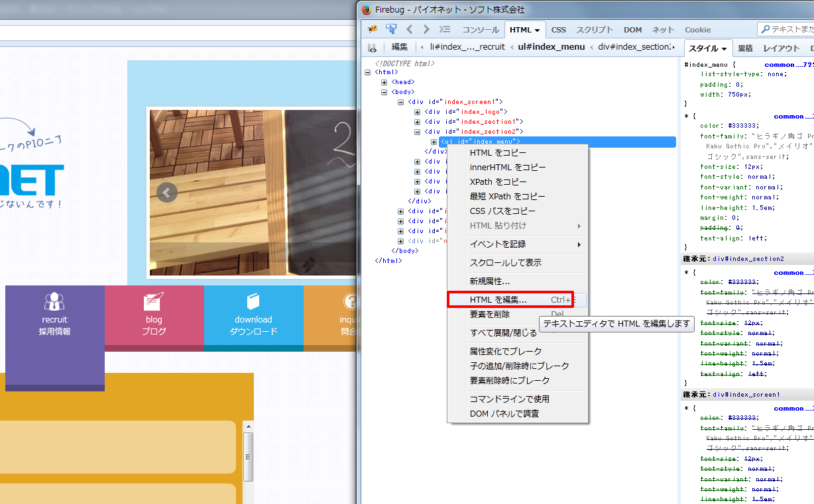Expand the ul index_menu node
The width and height of the screenshot is (814, 504).
(434, 142)
